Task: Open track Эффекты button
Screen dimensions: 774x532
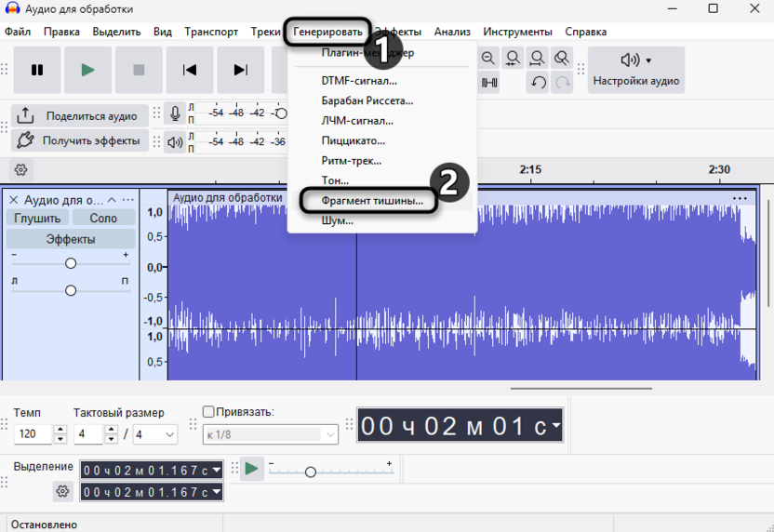Action: tap(71, 239)
